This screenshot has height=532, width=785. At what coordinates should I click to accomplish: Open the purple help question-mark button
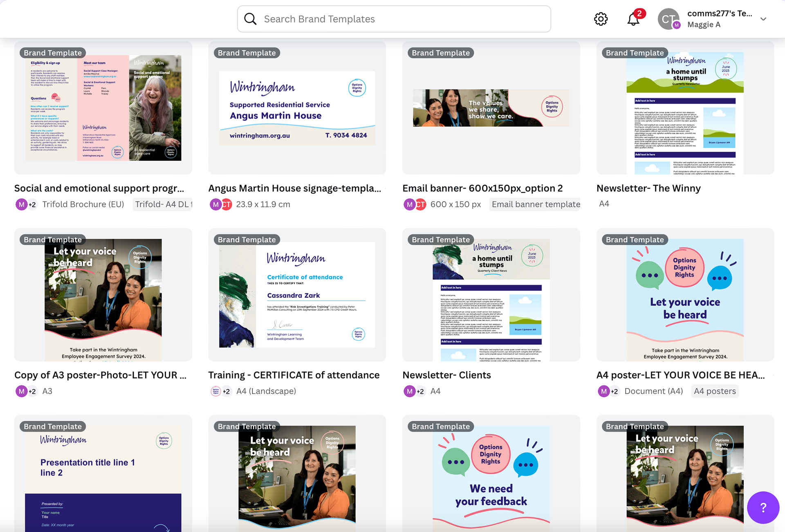763,507
